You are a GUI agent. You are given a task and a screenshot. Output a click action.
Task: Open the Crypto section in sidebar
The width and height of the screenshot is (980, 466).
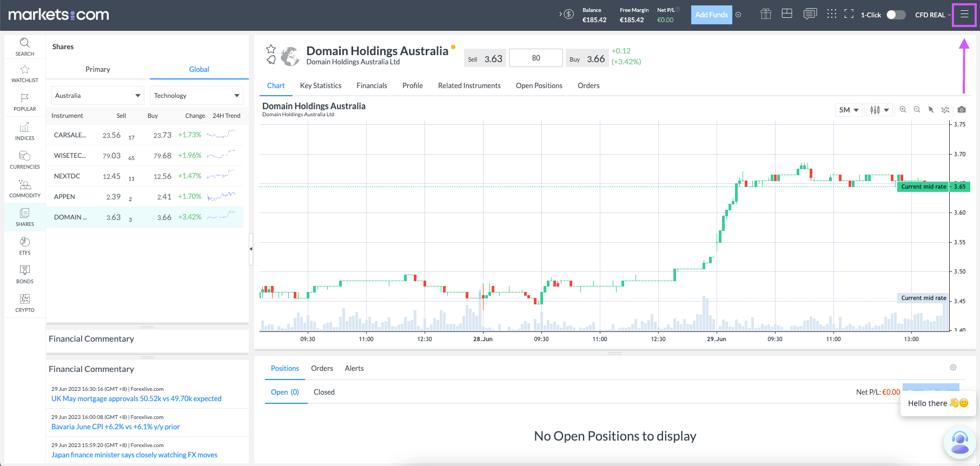click(x=25, y=303)
